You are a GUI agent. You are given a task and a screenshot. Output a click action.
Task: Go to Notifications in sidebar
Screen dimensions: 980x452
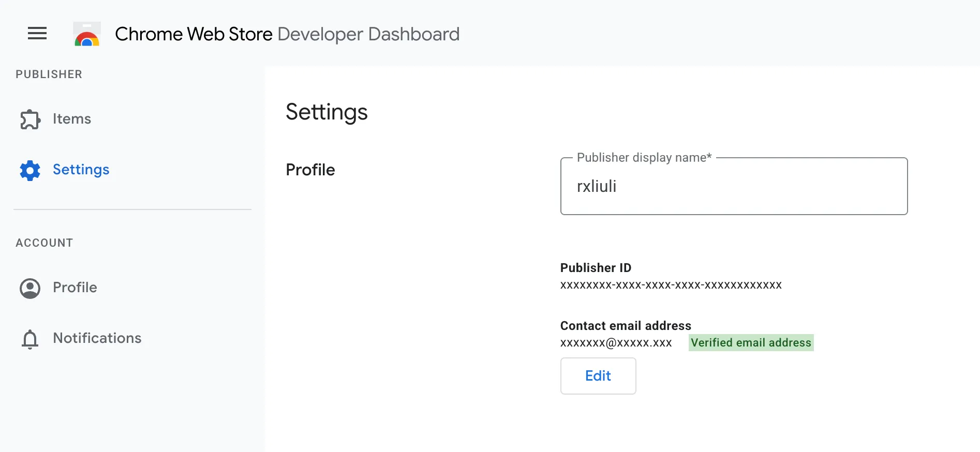pos(97,338)
